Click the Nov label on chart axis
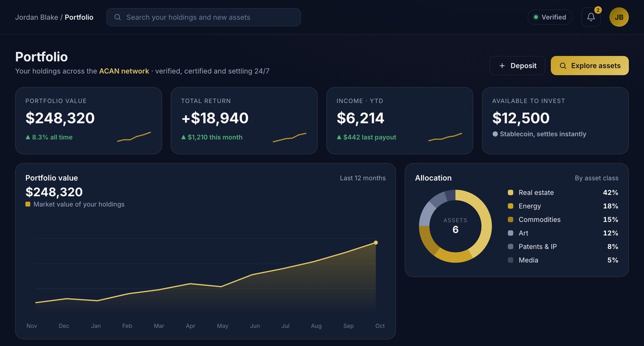This screenshot has height=346, width=644. click(32, 326)
